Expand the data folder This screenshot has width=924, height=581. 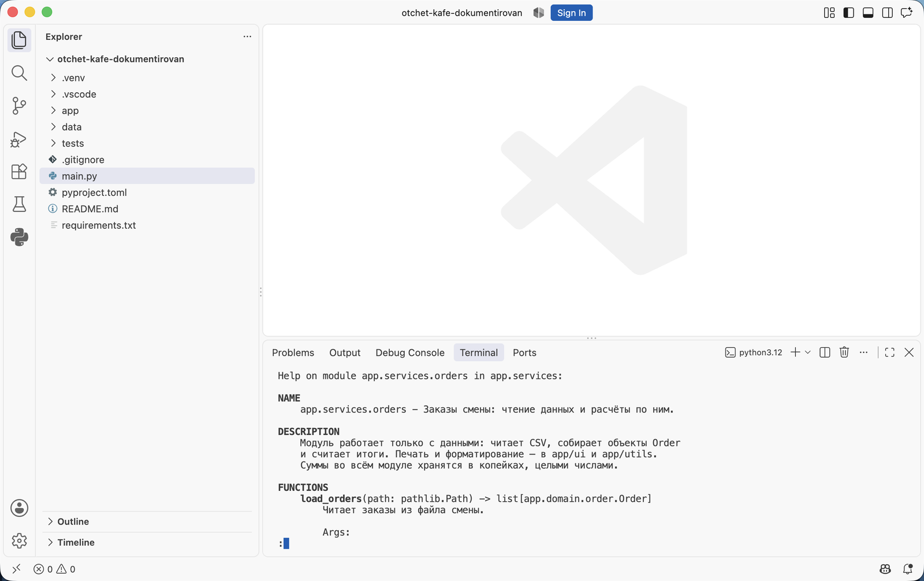(147, 127)
